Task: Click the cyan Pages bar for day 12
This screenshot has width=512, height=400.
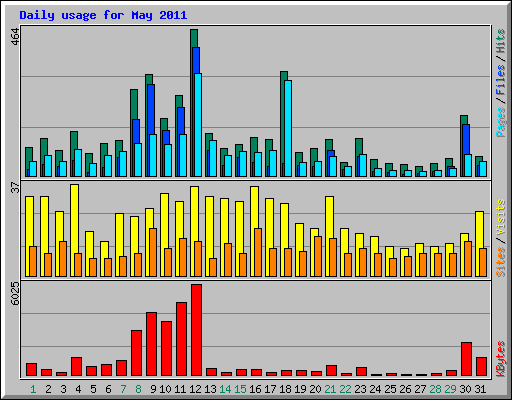Action: (198, 125)
